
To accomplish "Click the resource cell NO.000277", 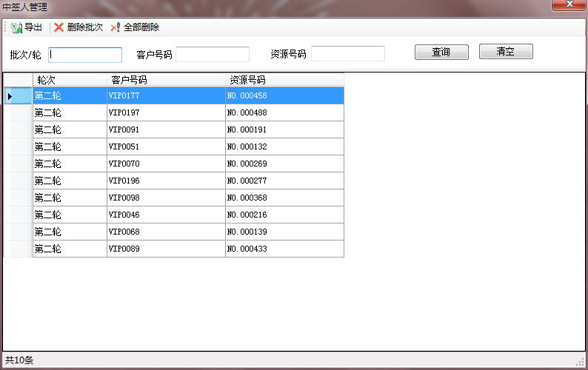I will [284, 181].
